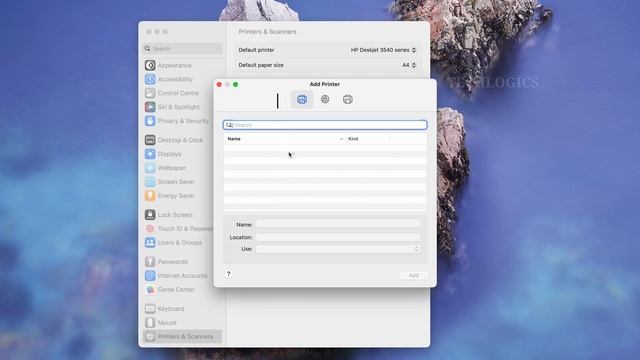This screenshot has width=640, height=360.
Task: Switch to the Windows printer tab
Action: click(x=348, y=99)
